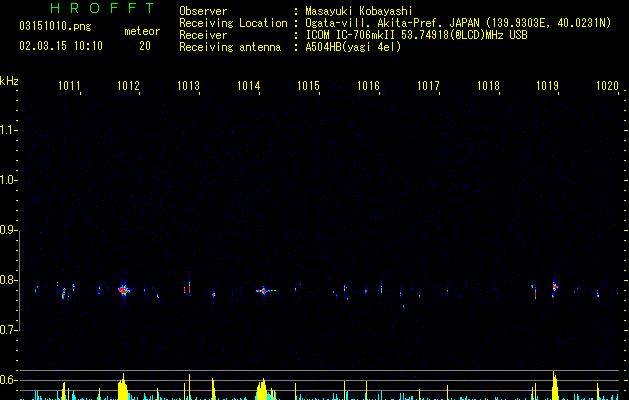The image size is (629, 400).
Task: Click the ICOM IC-706mkII receiver text
Action: [416, 35]
